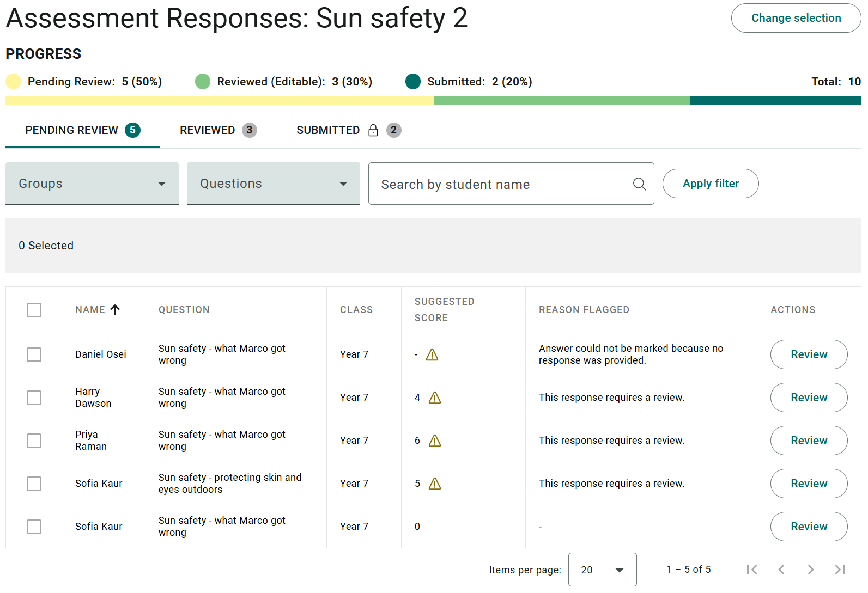Image resolution: width=868 pixels, height=593 pixels.
Task: Check the Priya Raman row checkbox
Action: (34, 441)
